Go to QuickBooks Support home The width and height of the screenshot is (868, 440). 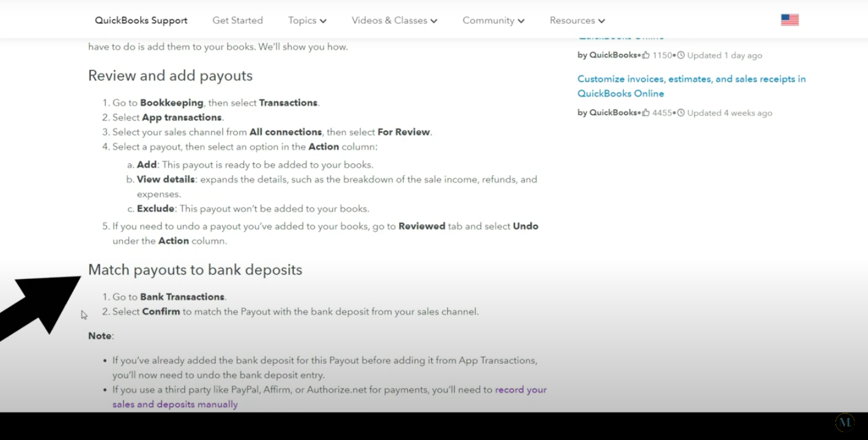pyautogui.click(x=141, y=20)
